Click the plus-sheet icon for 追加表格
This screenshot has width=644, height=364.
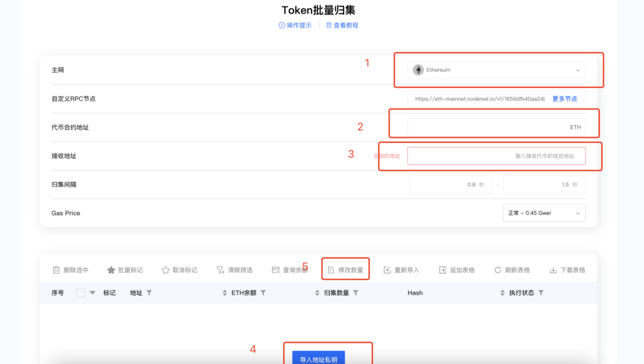pyautogui.click(x=442, y=270)
